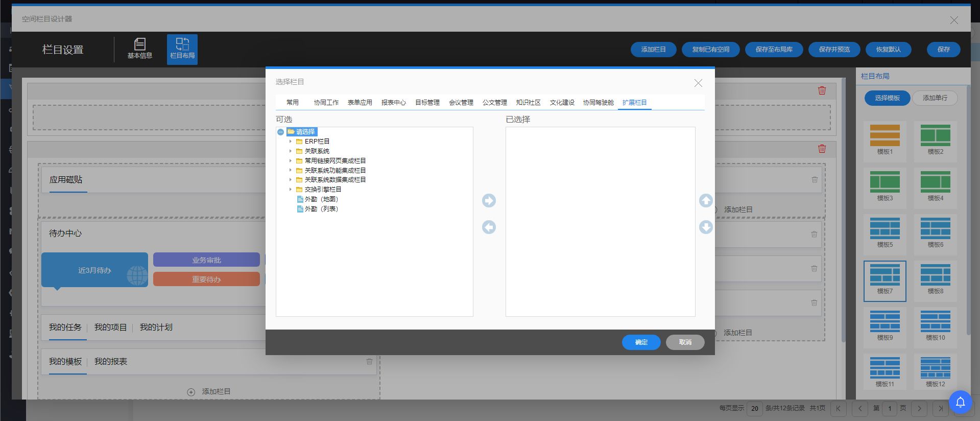This screenshot has height=421, width=980.
Task: Click the 取消 cancel button
Action: pyautogui.click(x=685, y=342)
